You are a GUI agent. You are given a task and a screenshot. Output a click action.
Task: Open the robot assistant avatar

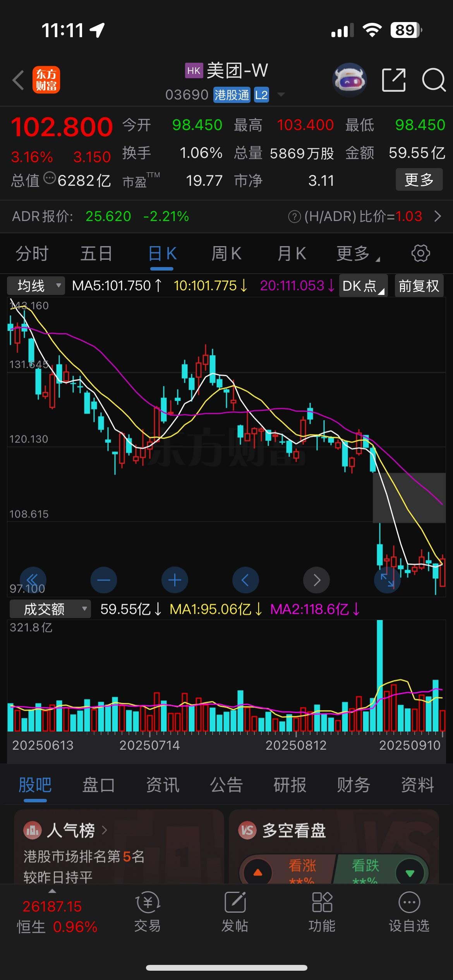(350, 80)
